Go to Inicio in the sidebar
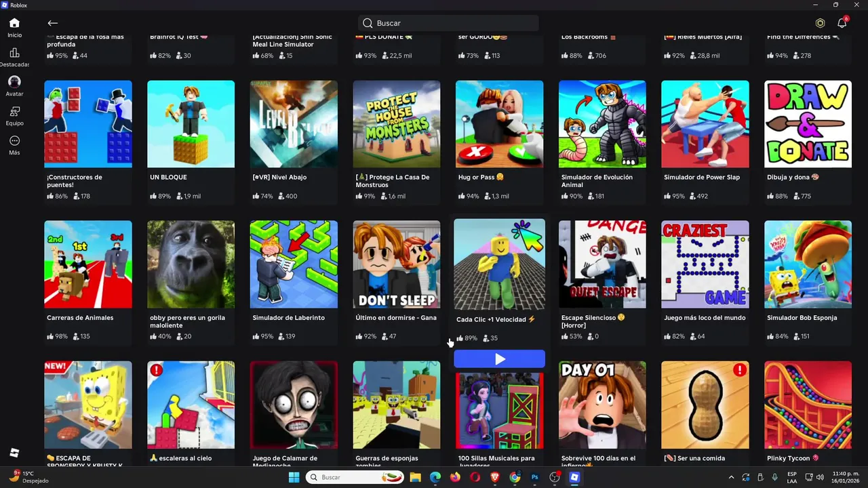The height and width of the screenshot is (488, 868). [x=14, y=28]
